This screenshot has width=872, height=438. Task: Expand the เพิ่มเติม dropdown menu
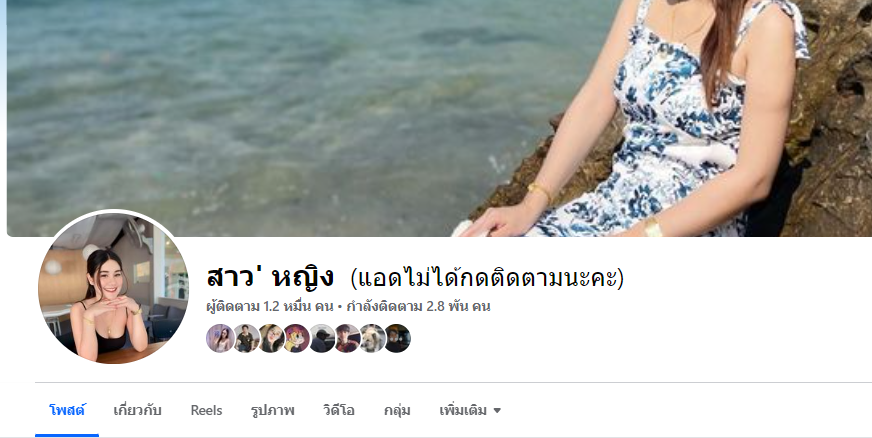point(470,410)
